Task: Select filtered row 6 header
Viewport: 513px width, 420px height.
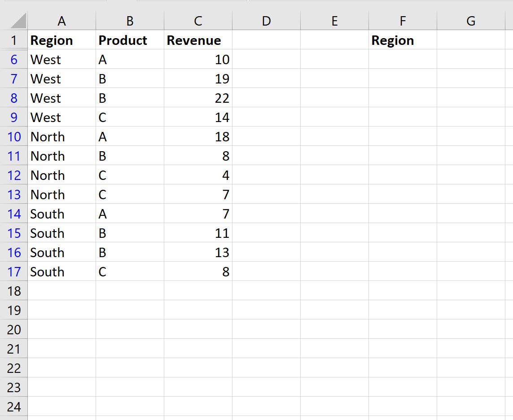Action: click(x=14, y=59)
